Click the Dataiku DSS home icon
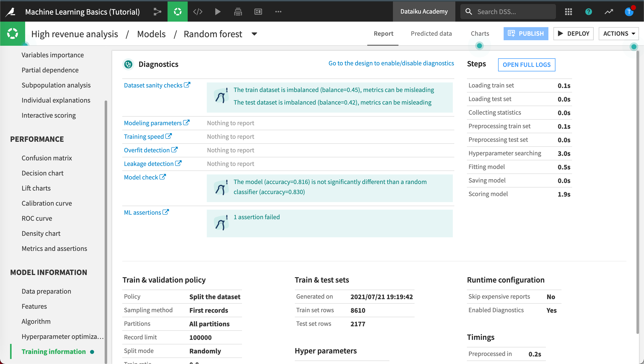 pos(12,11)
